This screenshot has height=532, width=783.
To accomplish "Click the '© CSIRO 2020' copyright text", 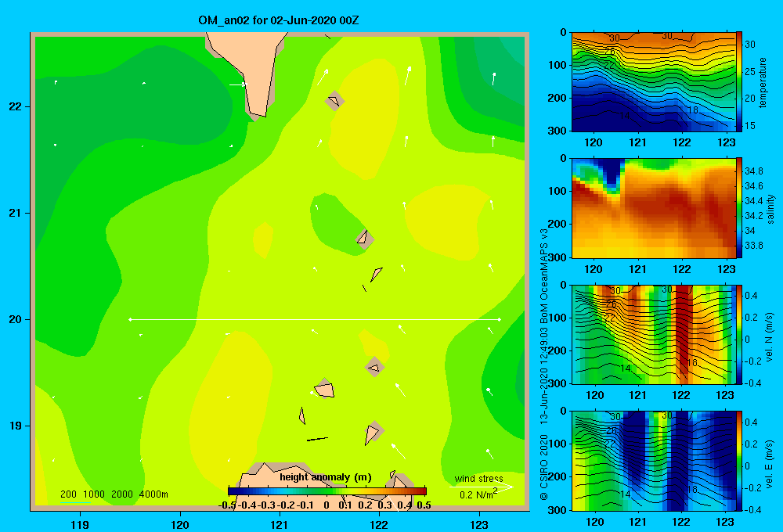I will [544, 467].
